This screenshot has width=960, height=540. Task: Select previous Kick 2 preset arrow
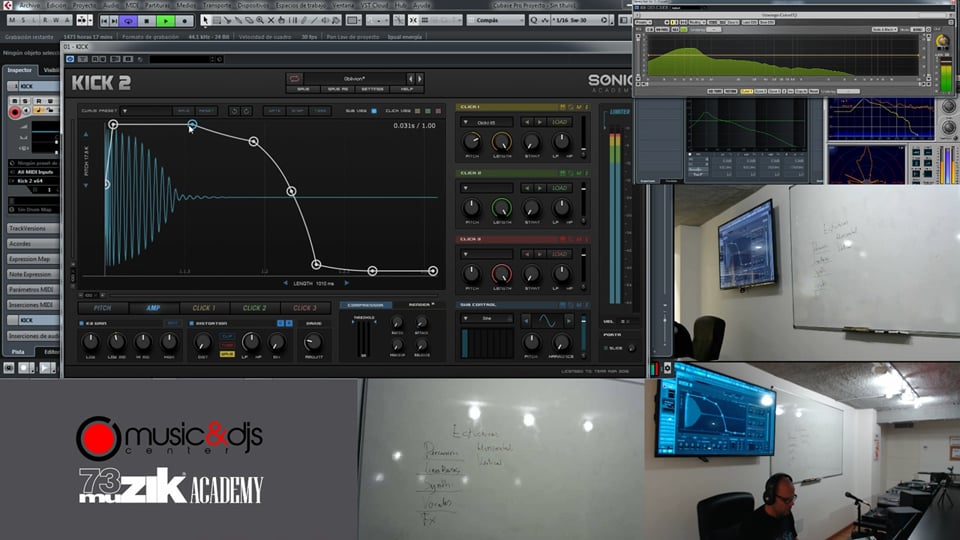pos(411,79)
